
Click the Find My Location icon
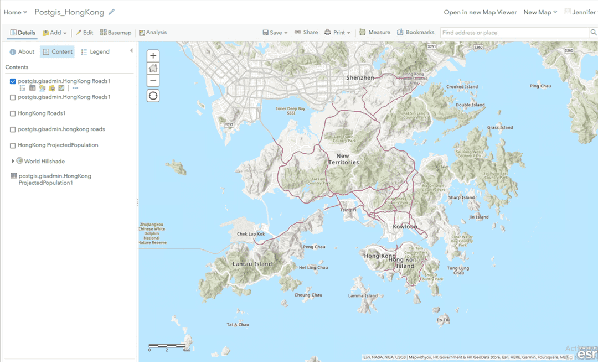point(152,95)
